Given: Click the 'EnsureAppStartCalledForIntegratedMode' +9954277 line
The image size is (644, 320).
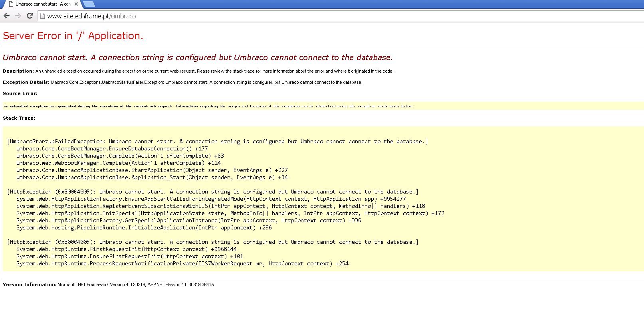Looking at the screenshot, I should click(x=211, y=199).
